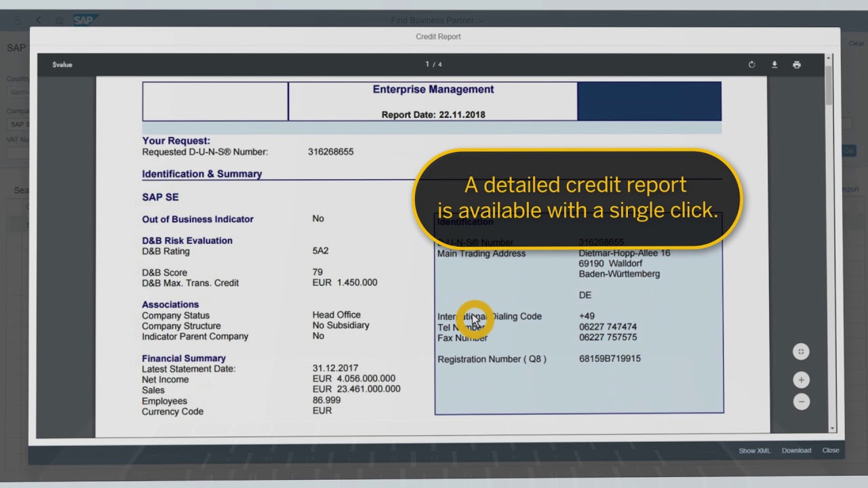Click requested D-U-N-S number 316268655
Viewport: 868px width, 488px height.
click(330, 152)
